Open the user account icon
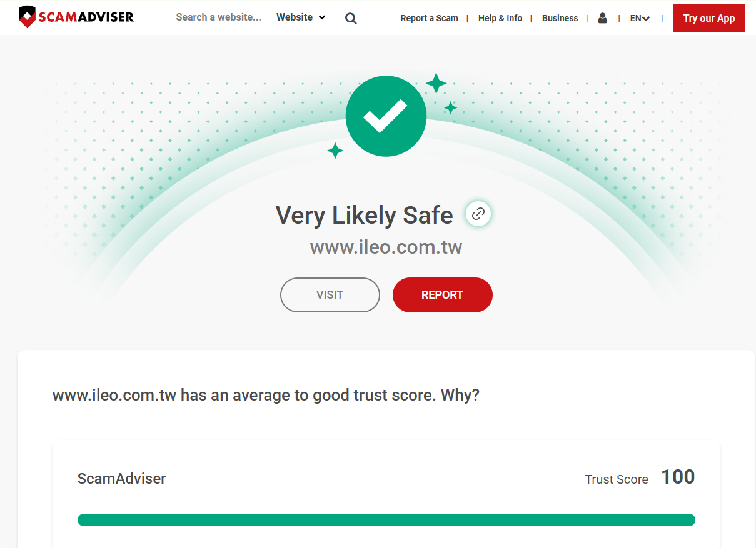 tap(602, 18)
